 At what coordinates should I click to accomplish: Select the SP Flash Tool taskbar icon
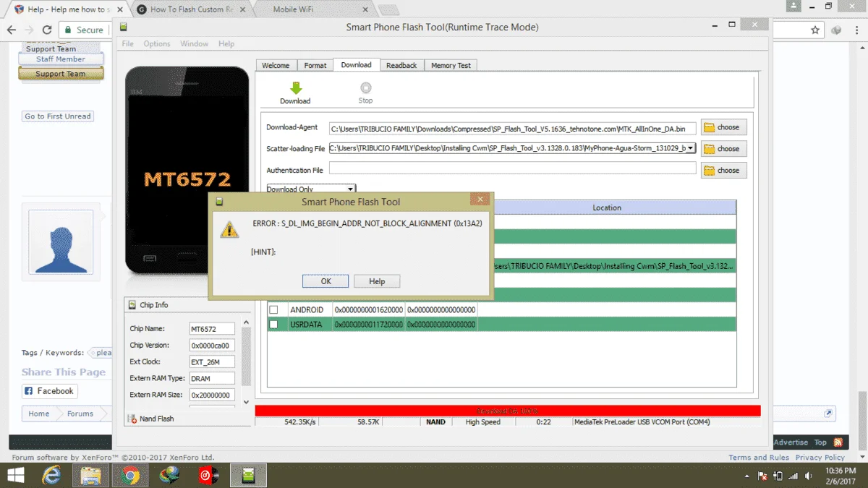[x=249, y=475]
